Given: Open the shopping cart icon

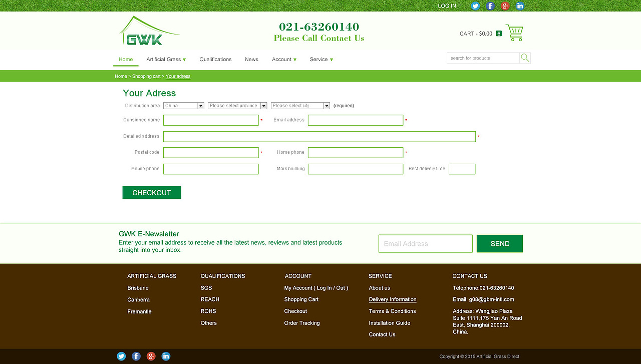Looking at the screenshot, I should pos(514,33).
